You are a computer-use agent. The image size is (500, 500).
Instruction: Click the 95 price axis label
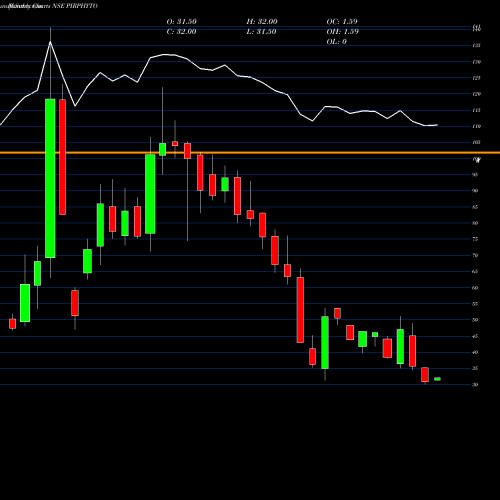pyautogui.click(x=475, y=175)
